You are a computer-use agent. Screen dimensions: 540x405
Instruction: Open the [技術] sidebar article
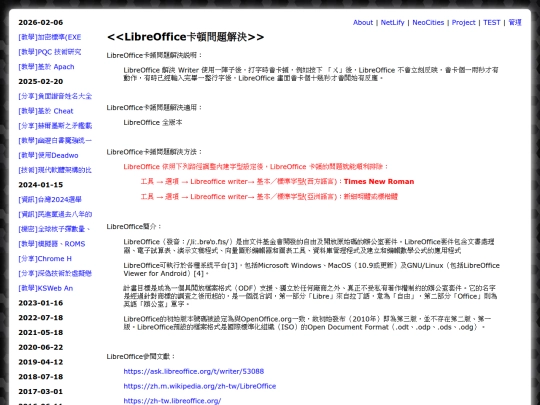point(55,170)
